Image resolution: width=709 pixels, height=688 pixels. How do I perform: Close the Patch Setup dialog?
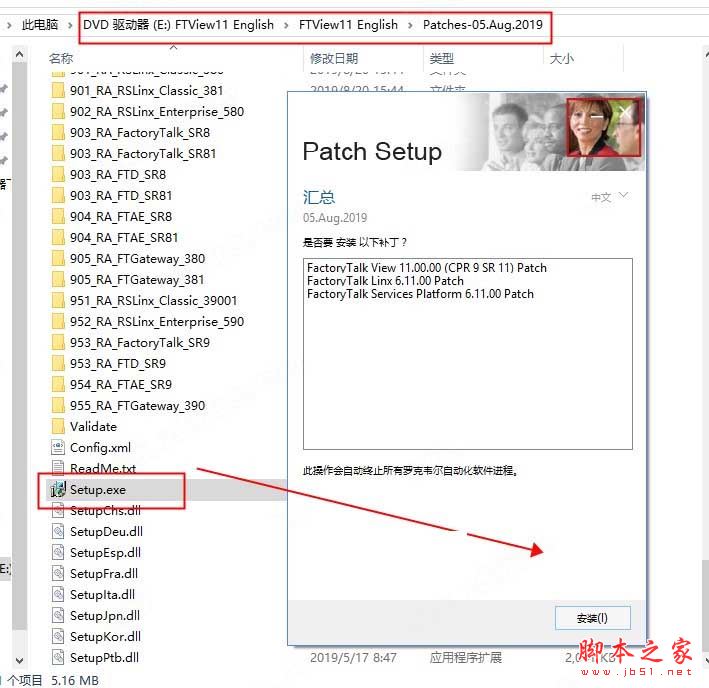click(x=624, y=112)
